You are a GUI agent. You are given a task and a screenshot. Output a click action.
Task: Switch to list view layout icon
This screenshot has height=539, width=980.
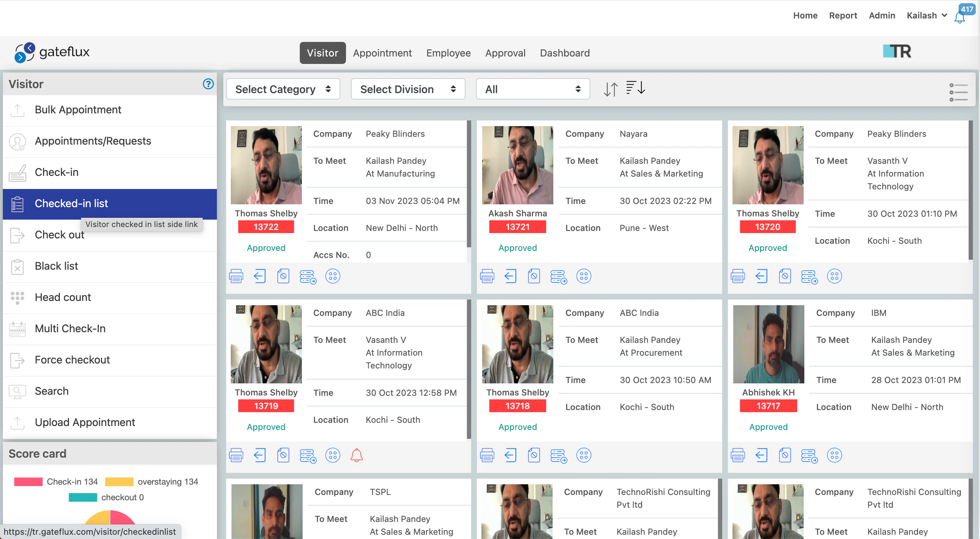tap(958, 92)
